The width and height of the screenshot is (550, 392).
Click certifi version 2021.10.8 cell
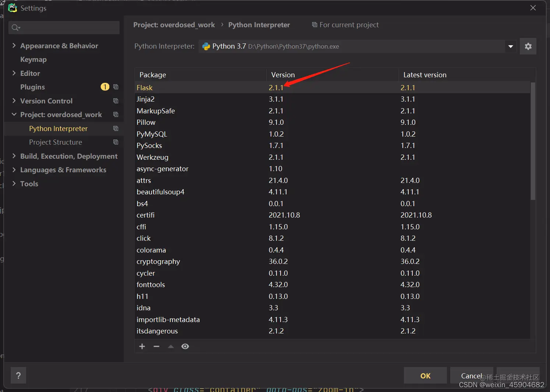pyautogui.click(x=284, y=215)
